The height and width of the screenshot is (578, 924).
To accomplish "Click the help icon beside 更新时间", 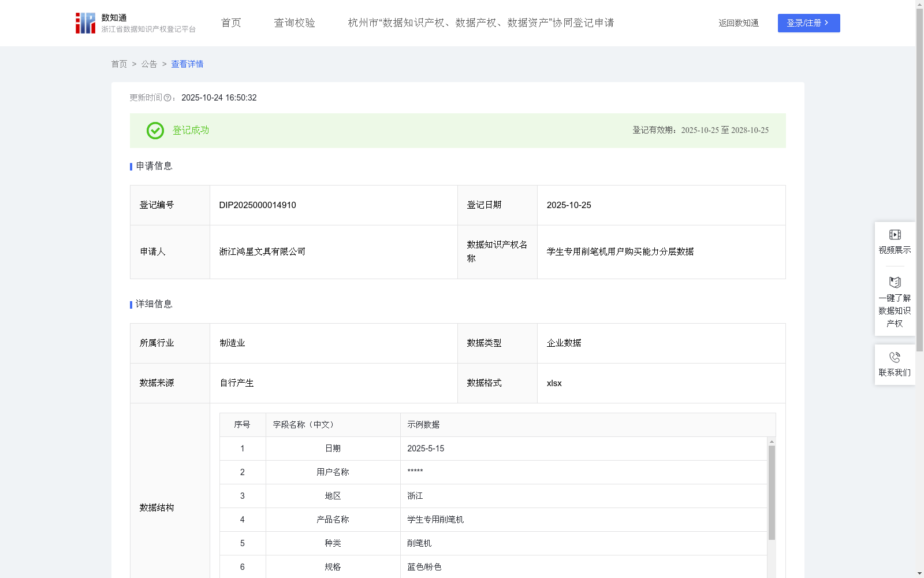I will pos(167,98).
